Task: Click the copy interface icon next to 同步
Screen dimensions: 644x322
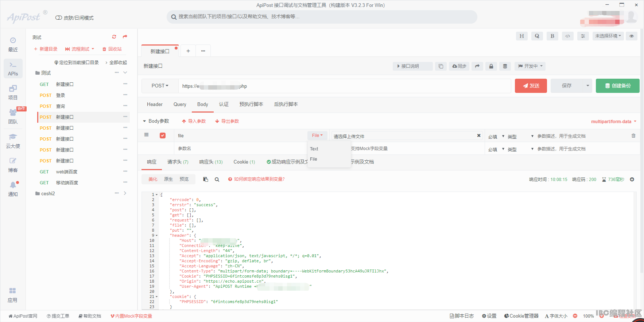Action: coord(441,66)
